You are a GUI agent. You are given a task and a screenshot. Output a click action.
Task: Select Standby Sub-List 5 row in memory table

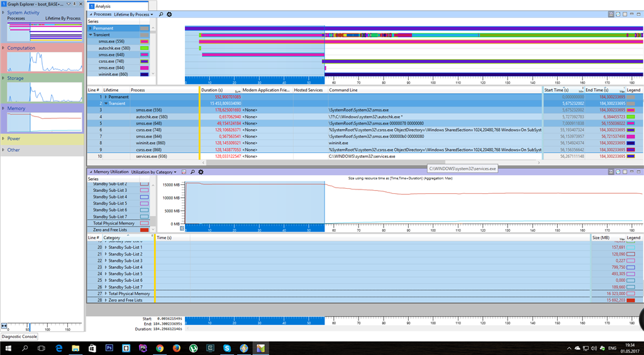coord(364,274)
